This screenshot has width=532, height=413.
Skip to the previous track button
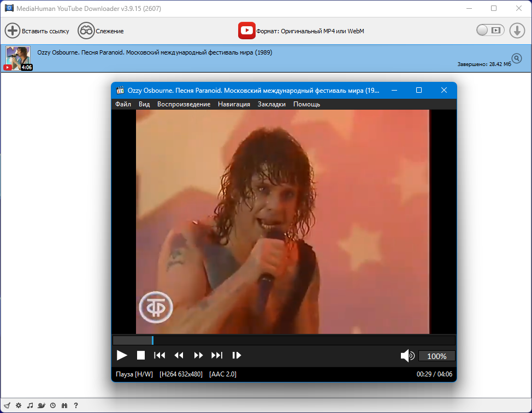click(159, 355)
